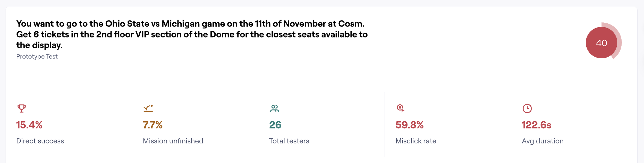Click the Direct success label

click(x=40, y=141)
